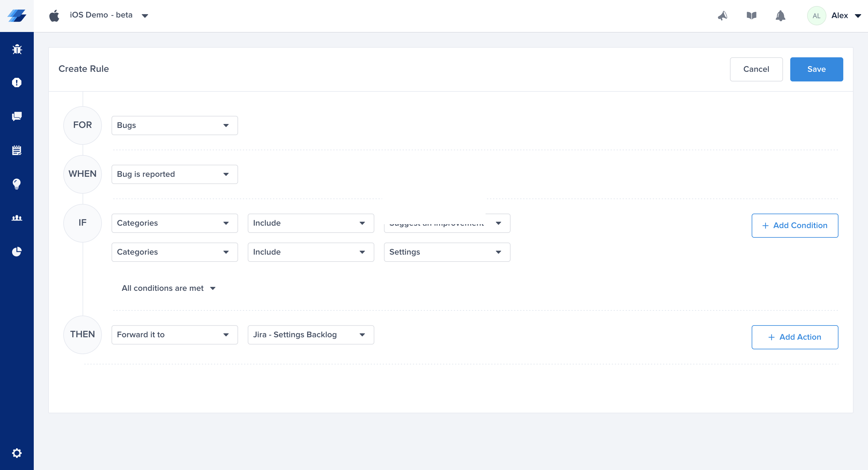The height and width of the screenshot is (470, 868).
Task: Expand 'All conditions are met' selector
Action: 168,288
